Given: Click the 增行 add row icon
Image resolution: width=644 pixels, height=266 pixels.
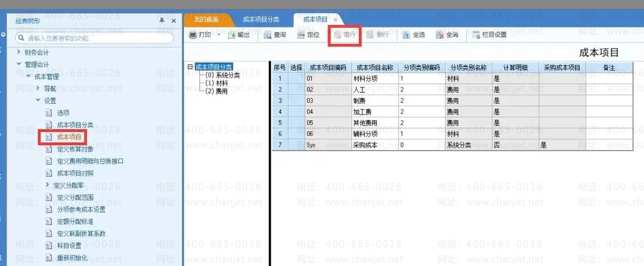Looking at the screenshot, I should click(x=338, y=35).
